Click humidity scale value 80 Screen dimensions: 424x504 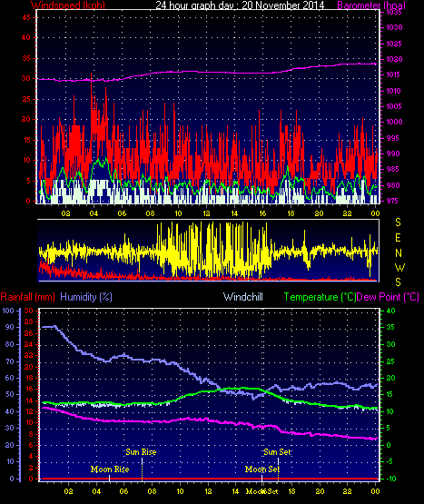point(10,344)
